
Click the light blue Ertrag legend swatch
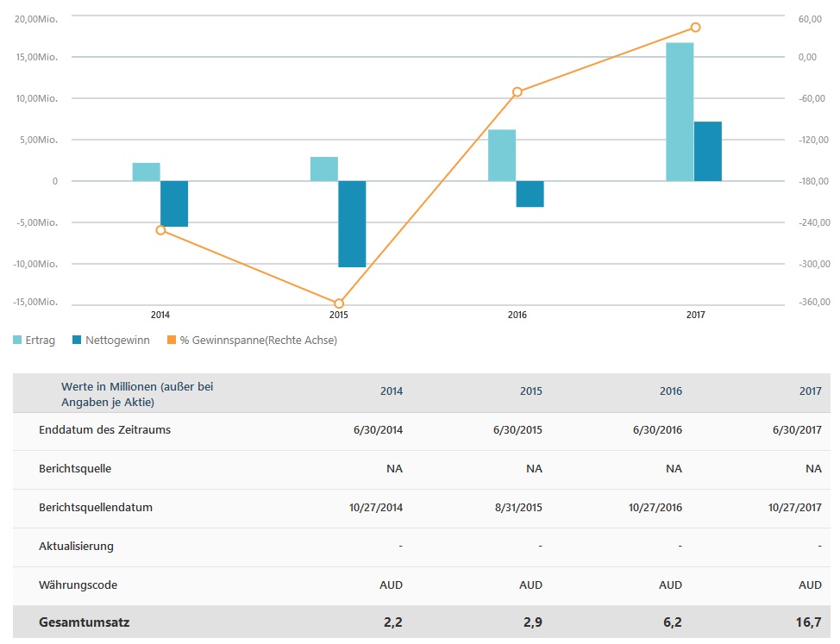[17, 341]
